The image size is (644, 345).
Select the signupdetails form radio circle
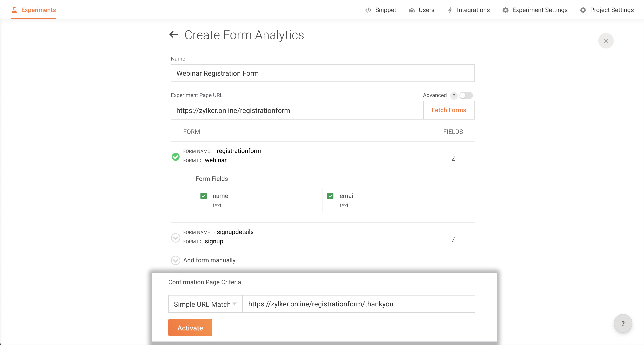(175, 238)
